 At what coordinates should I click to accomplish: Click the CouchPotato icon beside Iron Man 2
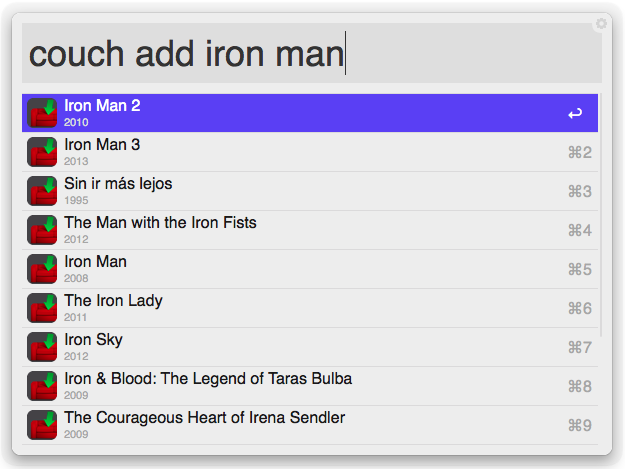coord(43,113)
